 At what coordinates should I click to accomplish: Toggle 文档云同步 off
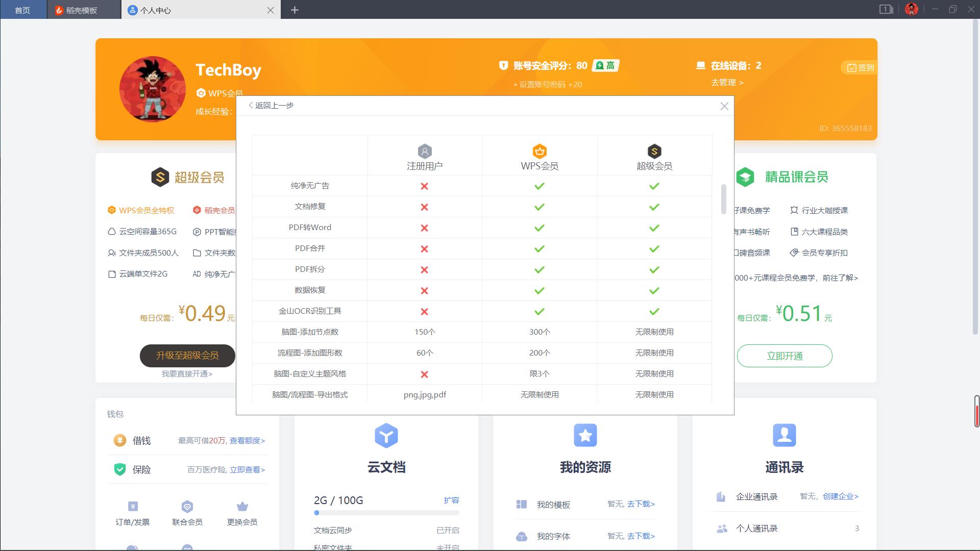[x=448, y=530]
